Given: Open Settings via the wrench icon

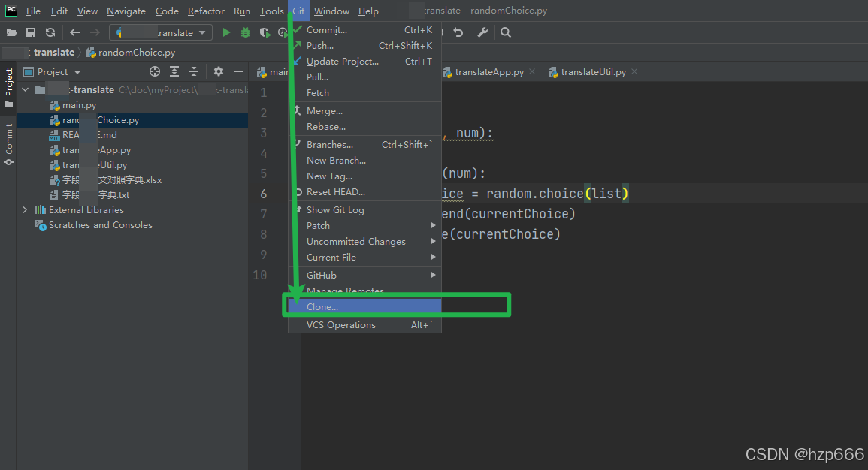Looking at the screenshot, I should click(x=484, y=32).
